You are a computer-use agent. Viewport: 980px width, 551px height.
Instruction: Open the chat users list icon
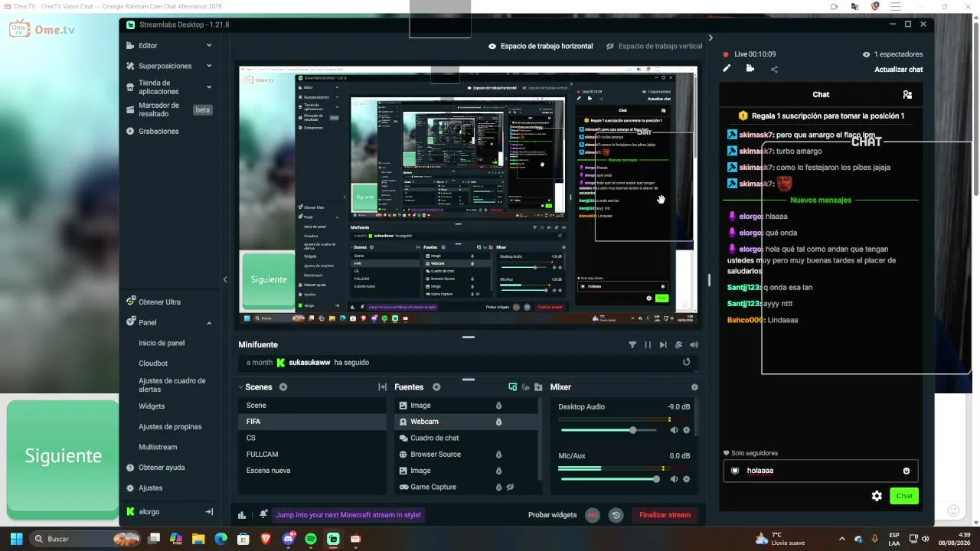point(907,95)
